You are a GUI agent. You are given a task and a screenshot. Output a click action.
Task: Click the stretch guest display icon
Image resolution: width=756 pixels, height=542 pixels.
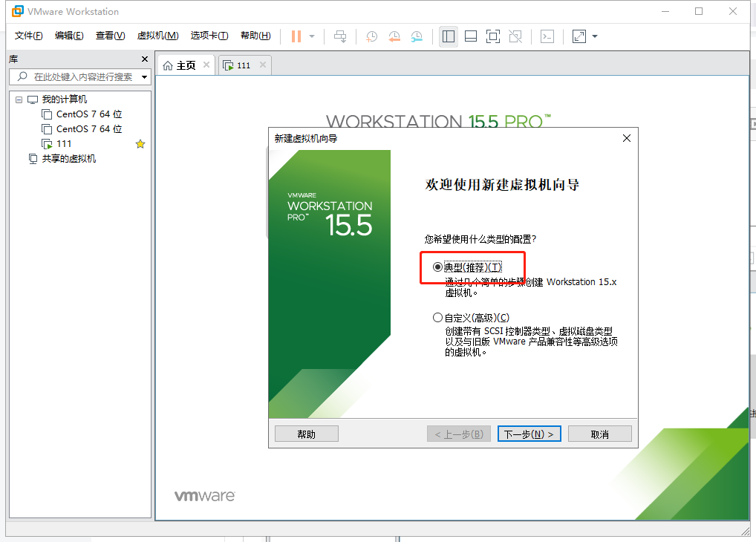point(579,36)
